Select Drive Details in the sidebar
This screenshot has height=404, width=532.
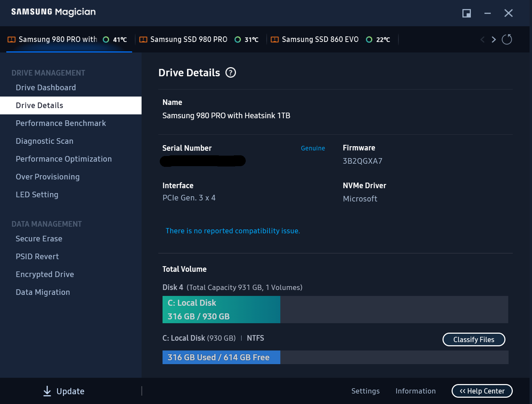point(71,105)
